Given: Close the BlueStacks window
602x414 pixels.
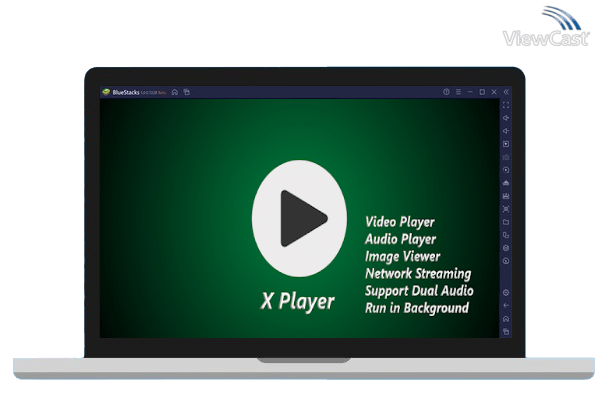Looking at the screenshot, I should tap(494, 92).
